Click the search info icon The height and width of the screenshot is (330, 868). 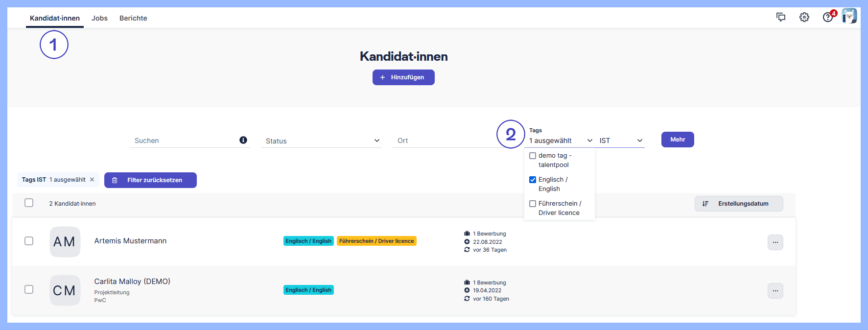click(x=243, y=140)
